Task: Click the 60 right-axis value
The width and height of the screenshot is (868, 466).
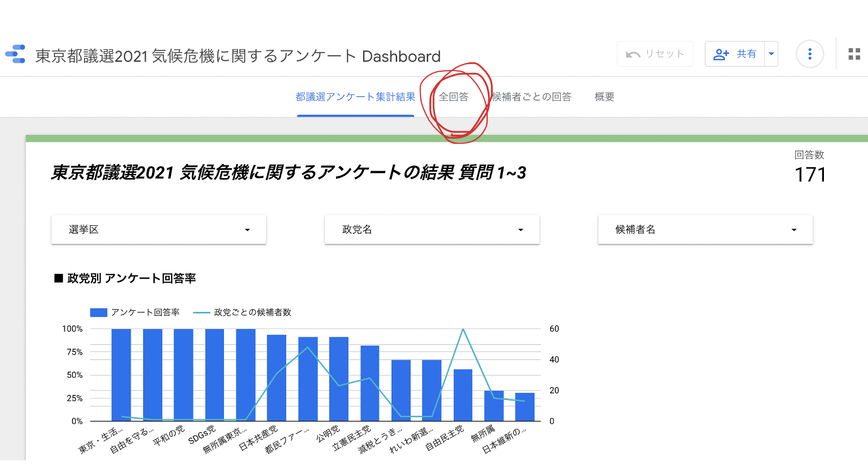Action: [554, 329]
